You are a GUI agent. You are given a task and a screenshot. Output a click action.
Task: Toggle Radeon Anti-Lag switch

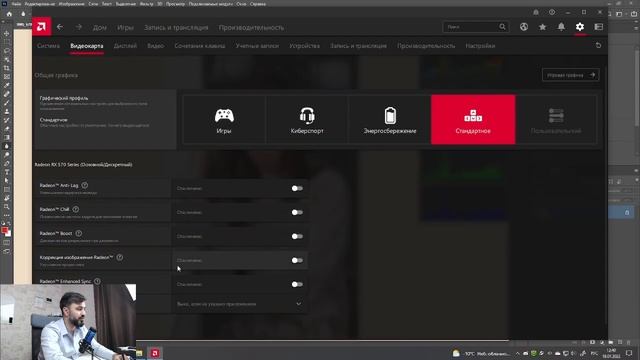[x=297, y=188]
